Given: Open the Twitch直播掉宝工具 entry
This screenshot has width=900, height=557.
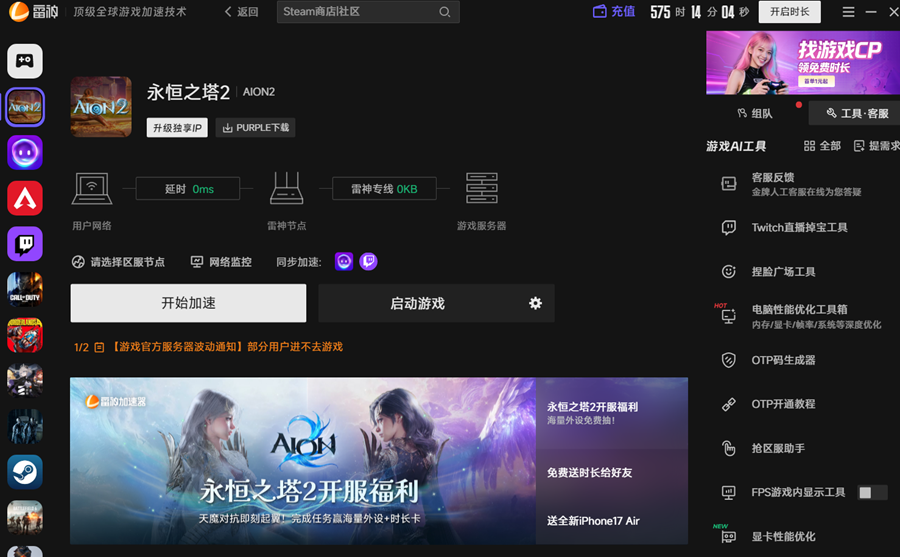Looking at the screenshot, I should (x=799, y=228).
